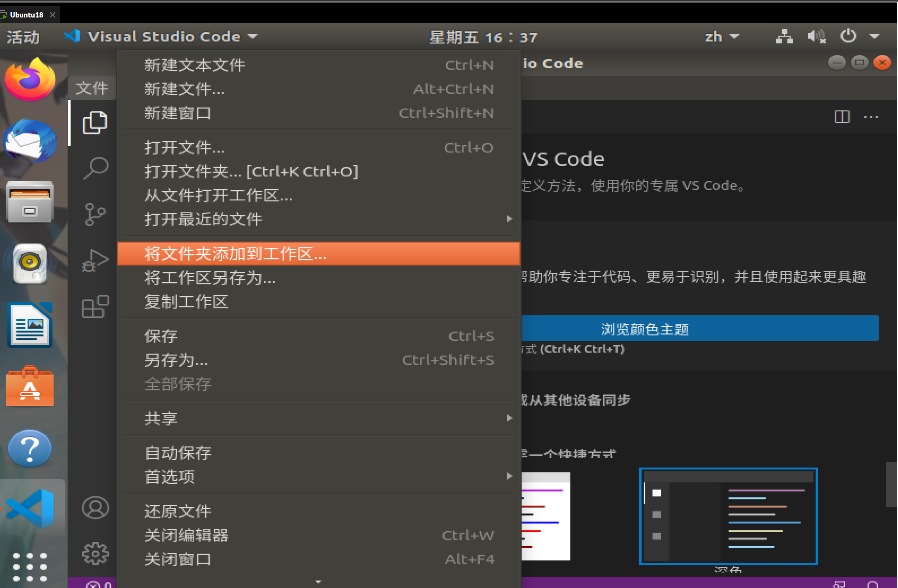Click the muted volume icon in top bar

[x=816, y=37]
